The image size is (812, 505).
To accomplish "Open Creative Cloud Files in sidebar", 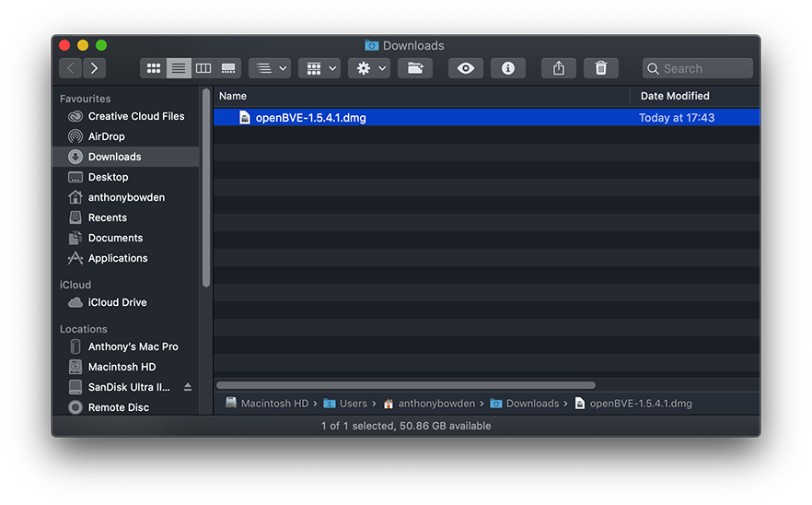I will 126,116.
